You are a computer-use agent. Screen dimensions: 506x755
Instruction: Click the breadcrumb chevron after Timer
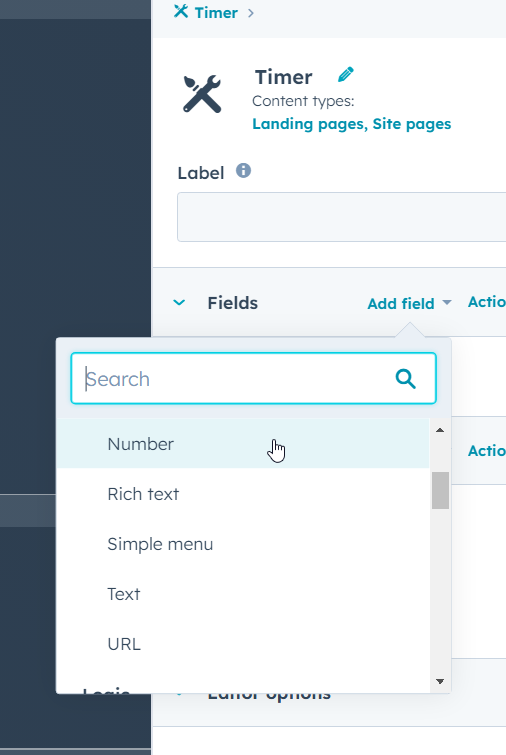click(250, 13)
